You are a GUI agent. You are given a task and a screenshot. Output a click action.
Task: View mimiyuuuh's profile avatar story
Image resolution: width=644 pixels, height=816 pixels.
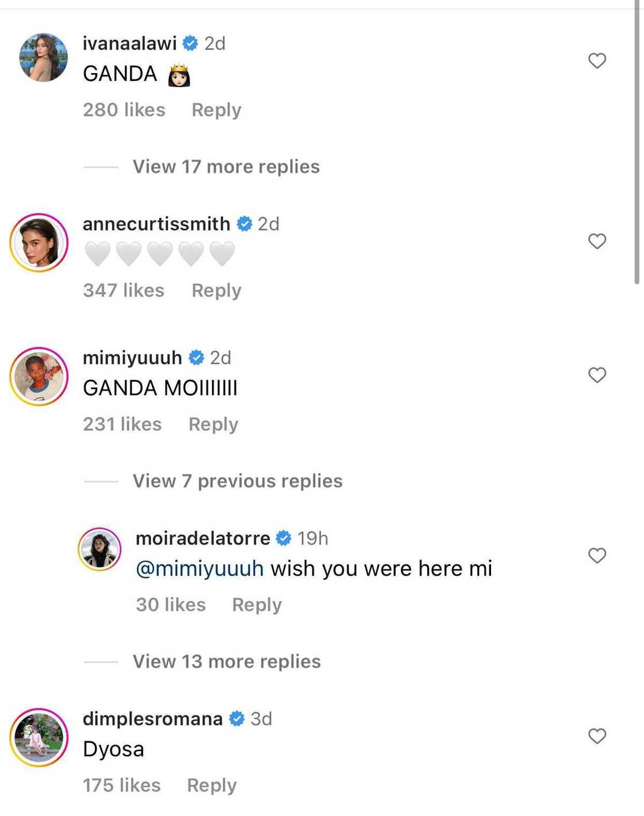pos(39,376)
